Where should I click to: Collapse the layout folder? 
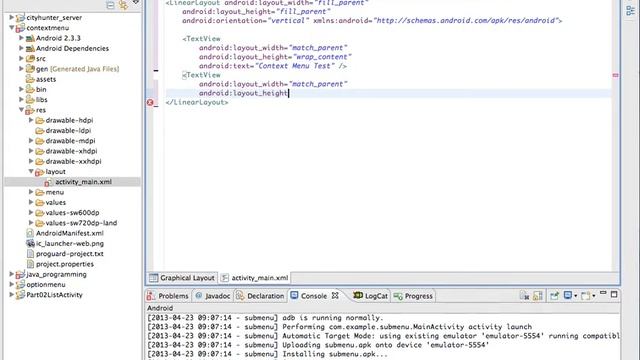(x=31, y=171)
